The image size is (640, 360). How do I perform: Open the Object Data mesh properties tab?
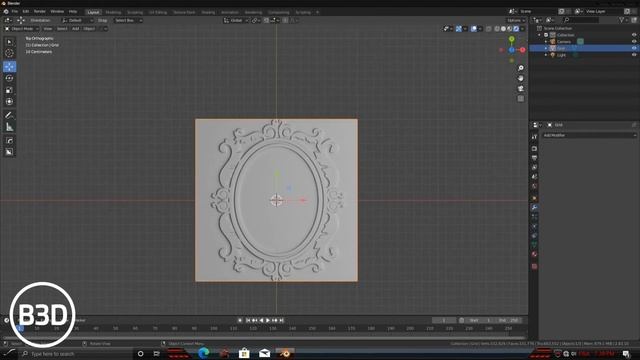tap(534, 245)
